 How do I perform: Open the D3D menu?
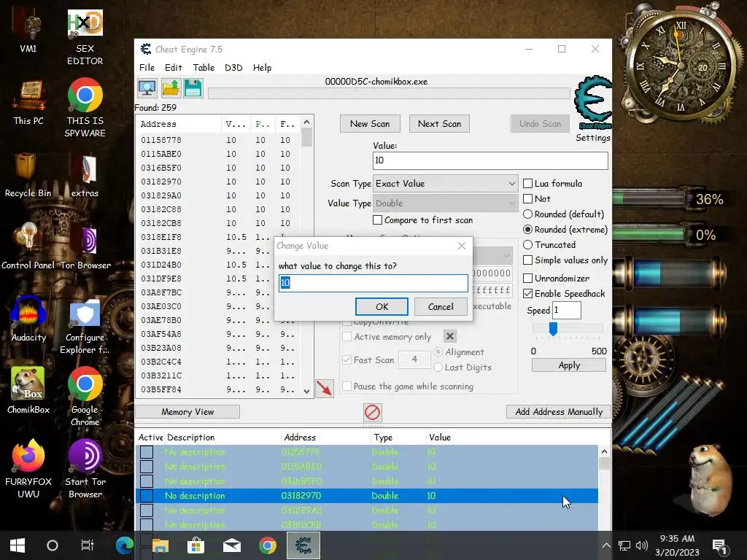[x=233, y=68]
